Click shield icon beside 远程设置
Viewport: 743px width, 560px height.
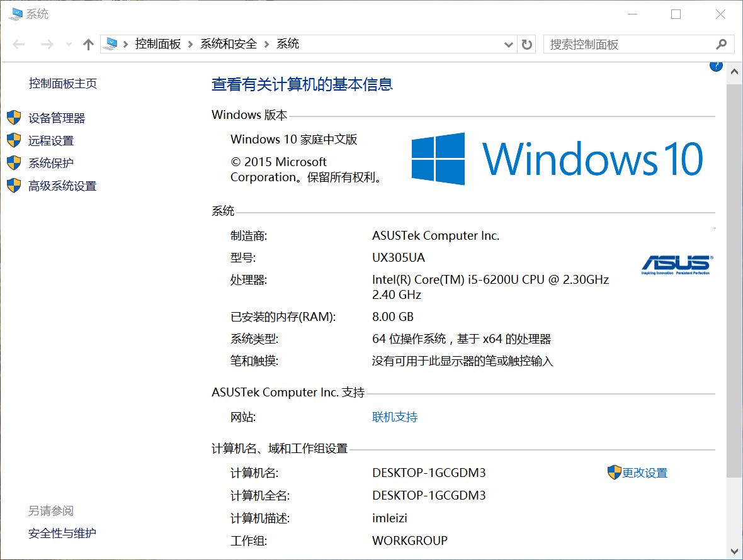pyautogui.click(x=14, y=140)
